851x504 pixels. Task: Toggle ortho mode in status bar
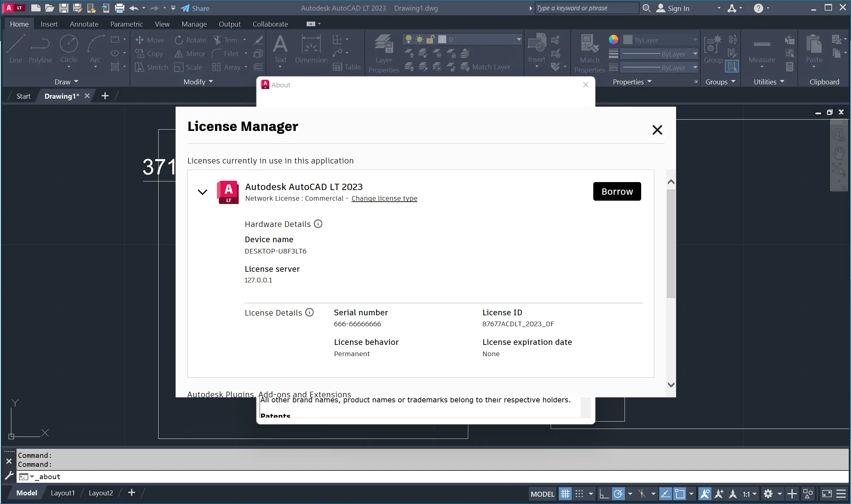pyautogui.click(x=604, y=493)
